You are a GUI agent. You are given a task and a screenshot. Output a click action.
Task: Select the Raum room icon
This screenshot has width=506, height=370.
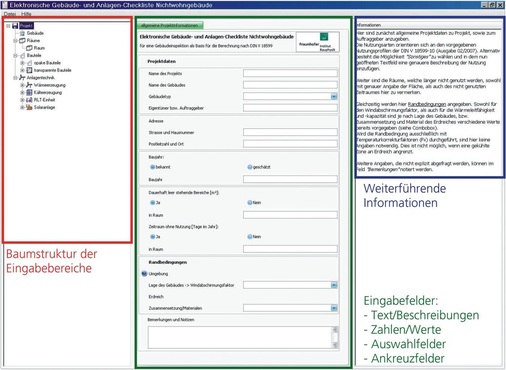29,48
